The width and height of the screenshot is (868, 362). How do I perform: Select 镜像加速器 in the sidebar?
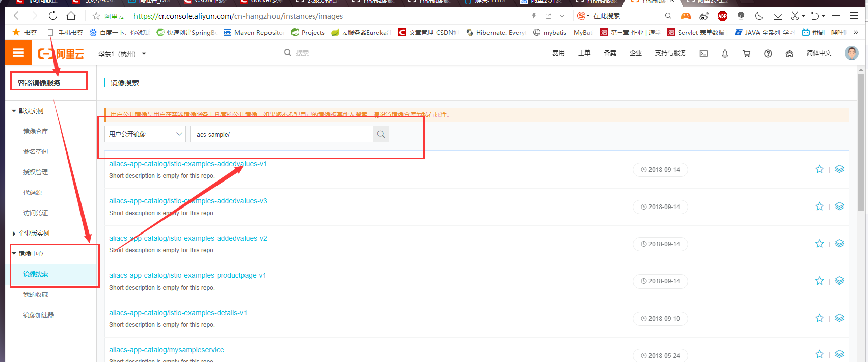pyautogui.click(x=39, y=315)
